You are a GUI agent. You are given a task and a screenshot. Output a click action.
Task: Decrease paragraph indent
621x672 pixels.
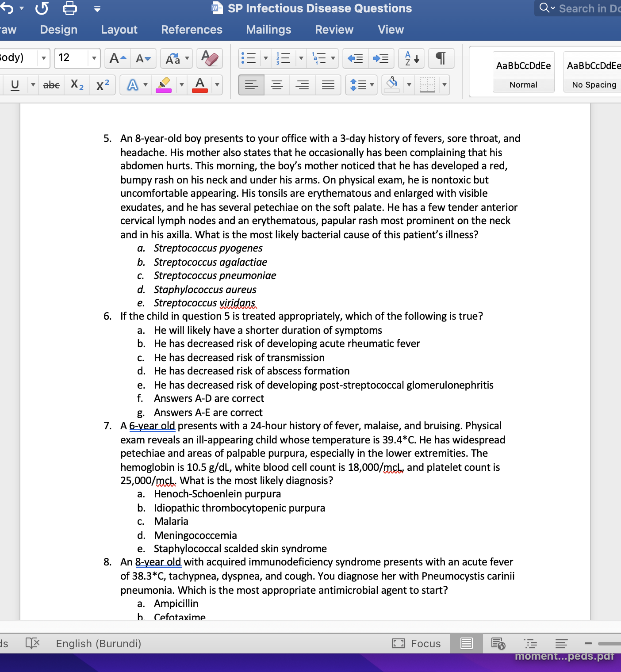click(x=355, y=58)
